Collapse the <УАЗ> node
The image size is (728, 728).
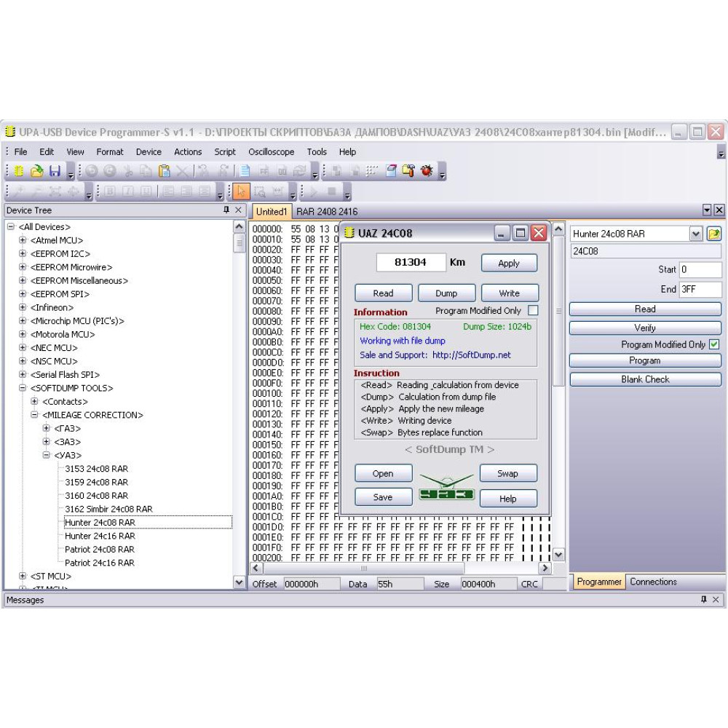tap(46, 455)
